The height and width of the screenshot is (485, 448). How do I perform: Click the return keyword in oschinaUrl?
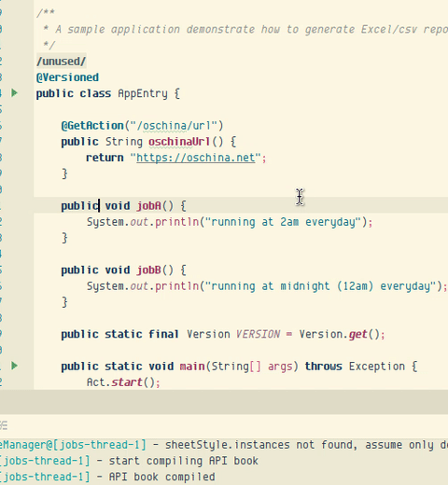(105, 158)
